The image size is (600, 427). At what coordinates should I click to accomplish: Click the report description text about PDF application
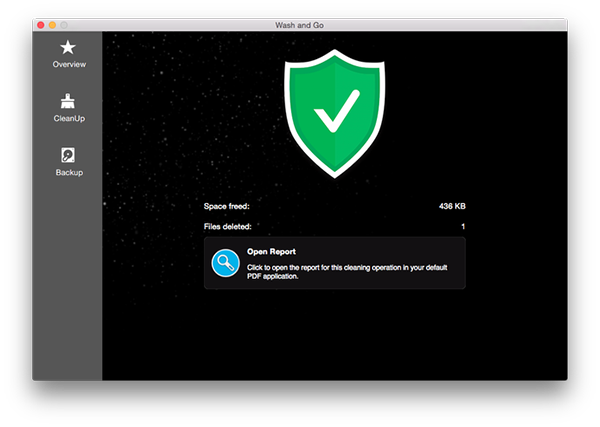click(347, 272)
